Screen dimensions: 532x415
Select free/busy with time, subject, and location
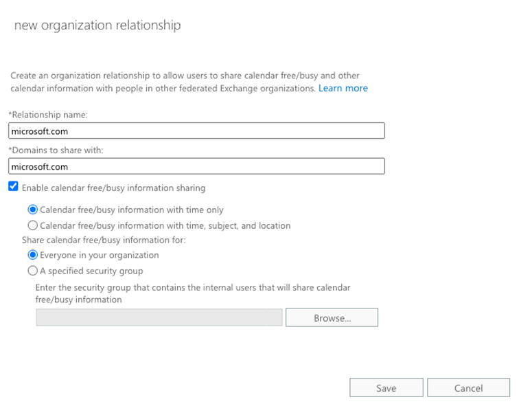(32, 225)
